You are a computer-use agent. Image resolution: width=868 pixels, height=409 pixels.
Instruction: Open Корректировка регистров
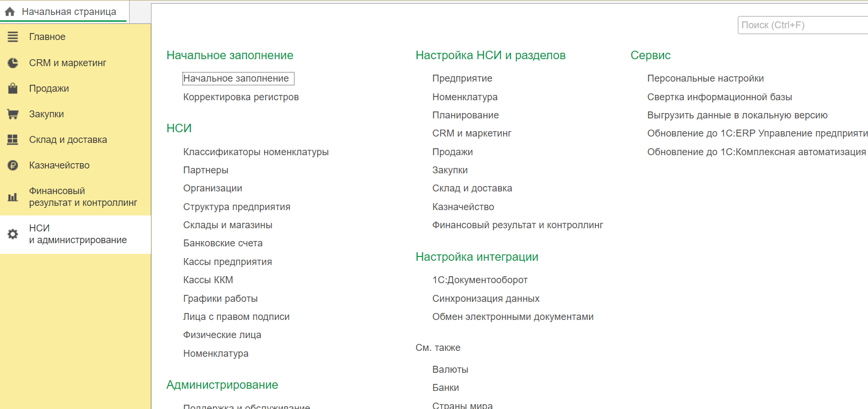[241, 97]
